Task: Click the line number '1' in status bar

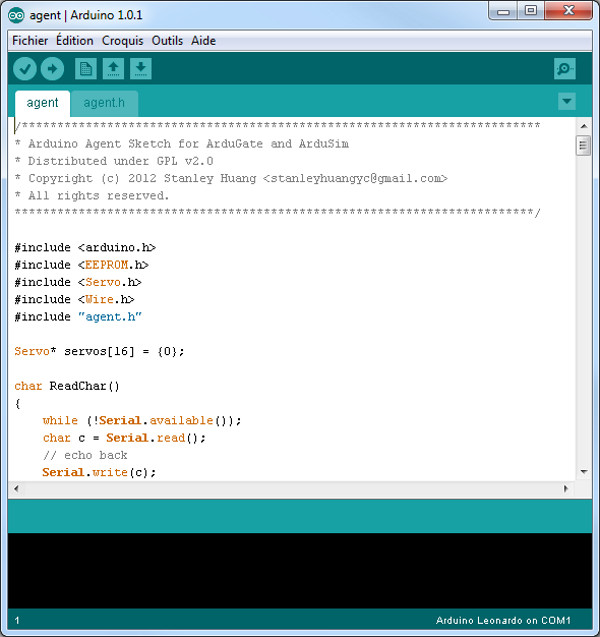Action: click(x=17, y=620)
